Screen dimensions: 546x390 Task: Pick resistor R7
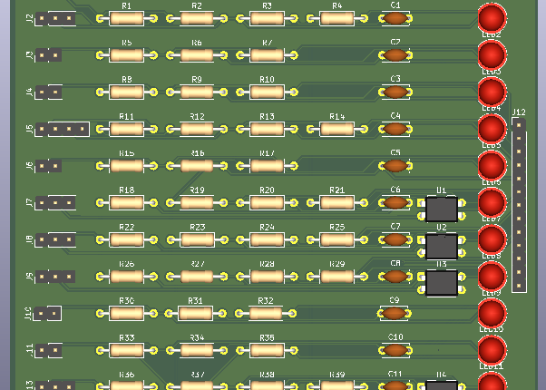267,55
